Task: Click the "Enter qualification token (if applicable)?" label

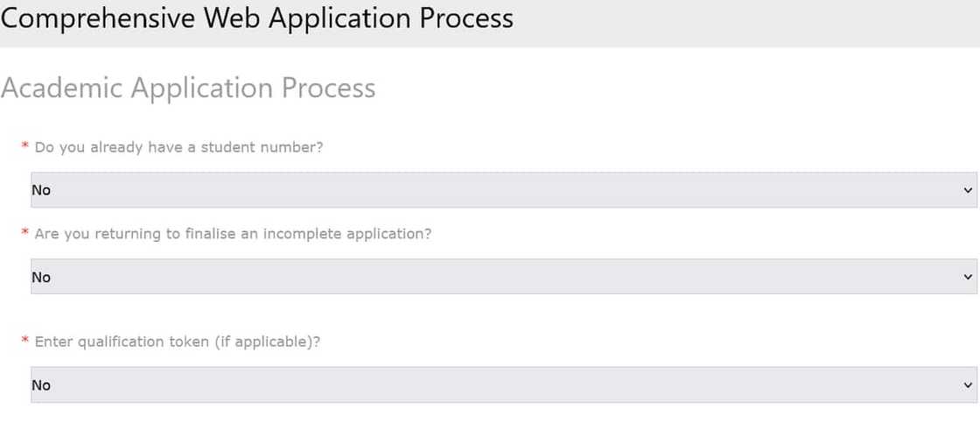Action: coord(178,342)
